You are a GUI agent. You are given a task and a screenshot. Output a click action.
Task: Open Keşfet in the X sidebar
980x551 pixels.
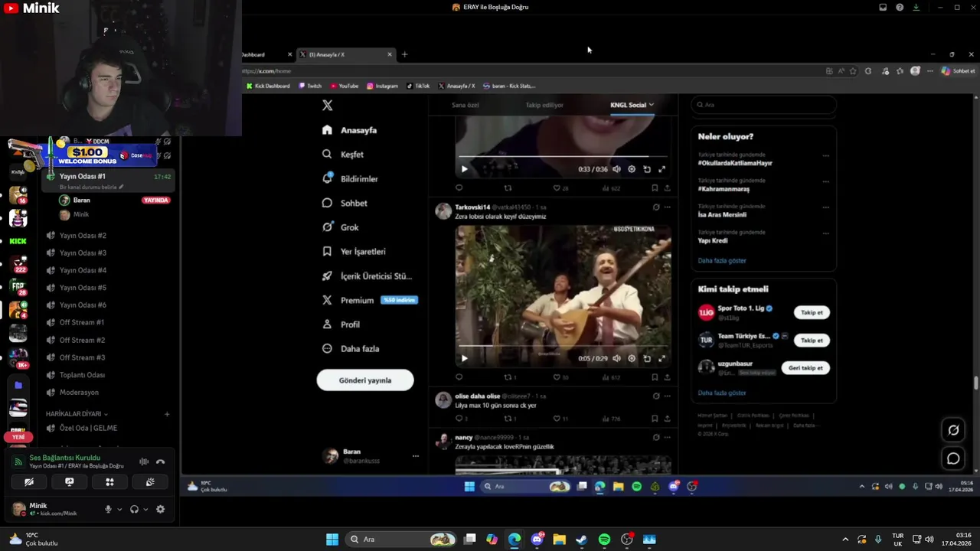343,155
